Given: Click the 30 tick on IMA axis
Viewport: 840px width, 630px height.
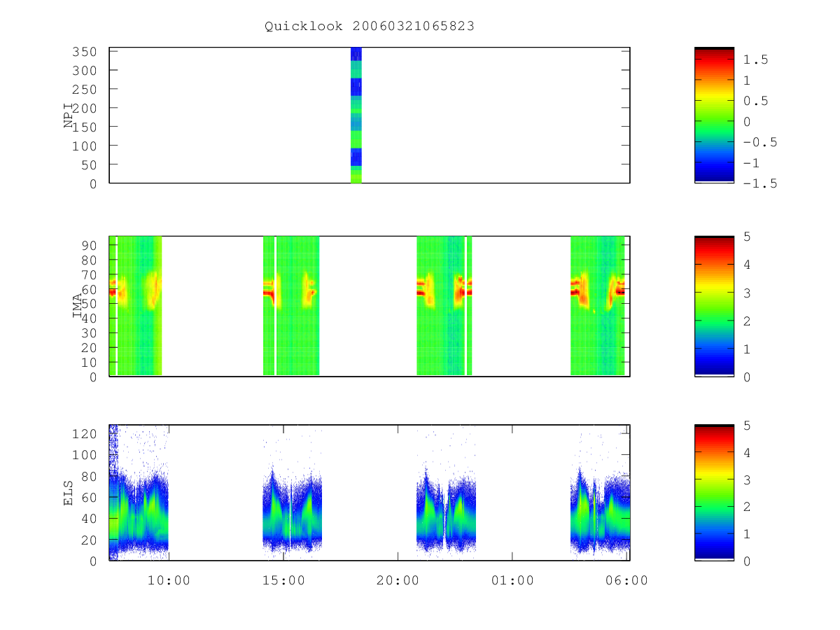Looking at the screenshot, I should [x=88, y=332].
